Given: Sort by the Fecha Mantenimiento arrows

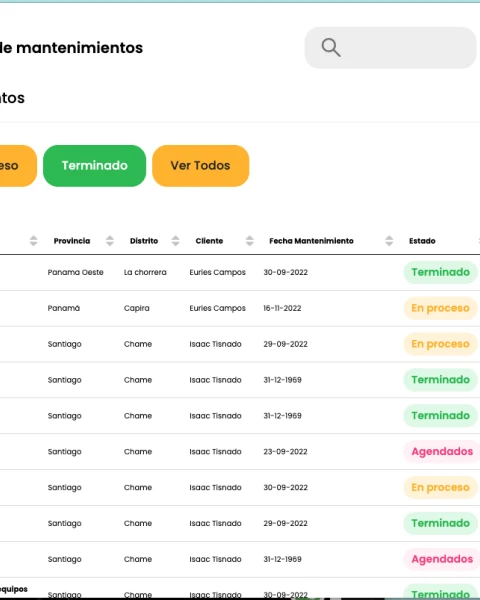Looking at the screenshot, I should pos(389,241).
